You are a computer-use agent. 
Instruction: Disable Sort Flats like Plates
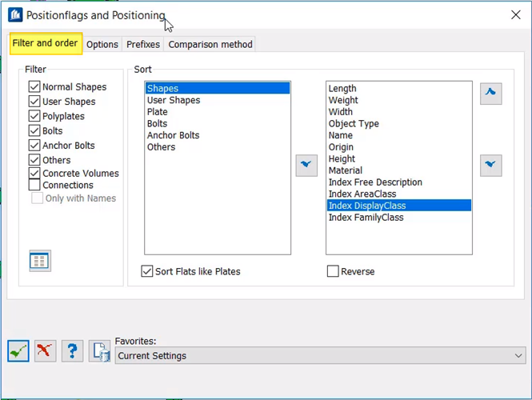coord(147,271)
